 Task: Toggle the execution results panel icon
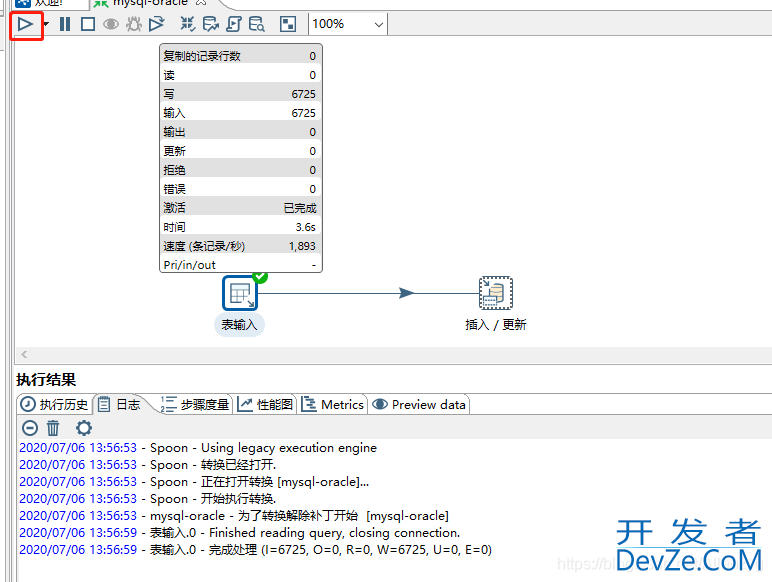click(288, 24)
